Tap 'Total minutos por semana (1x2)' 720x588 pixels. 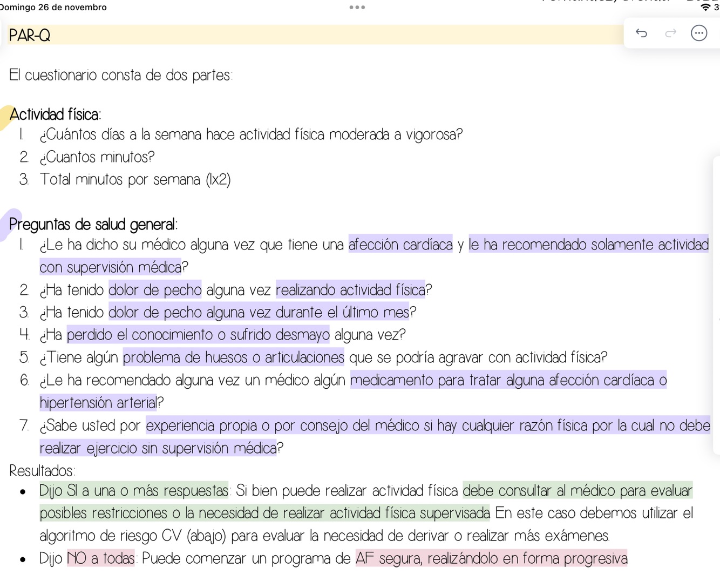(x=135, y=180)
